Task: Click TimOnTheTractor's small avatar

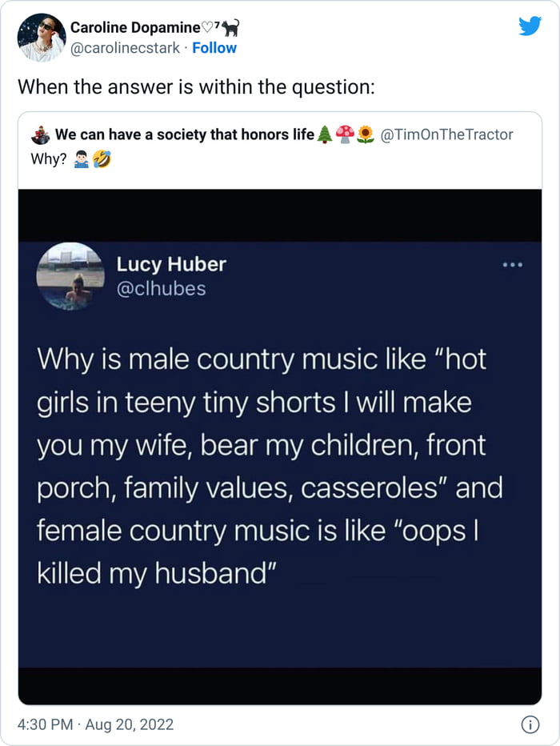Action: (42, 134)
